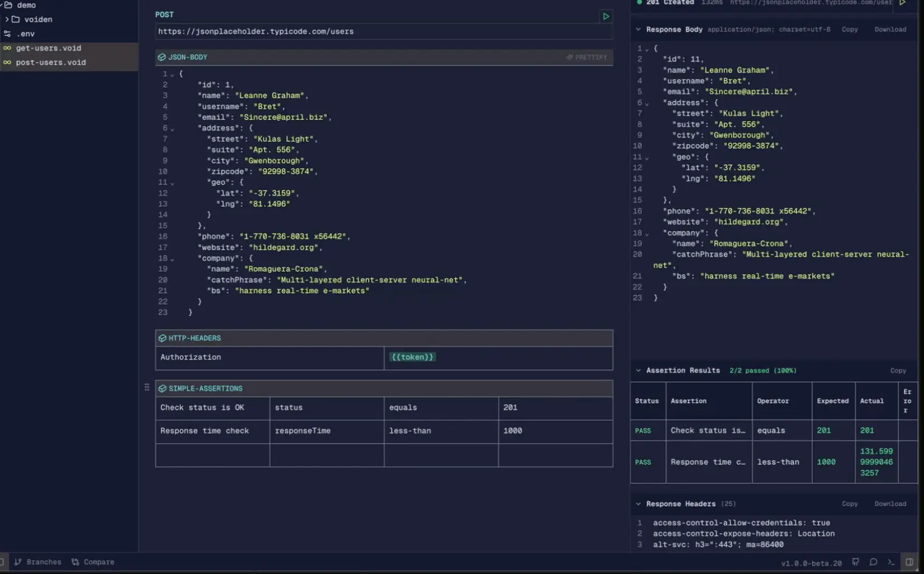Click the expected value 1000 cell in SIMPLE-ASSERTIONS
Screen dimensions: 924x574
[x=556, y=431]
